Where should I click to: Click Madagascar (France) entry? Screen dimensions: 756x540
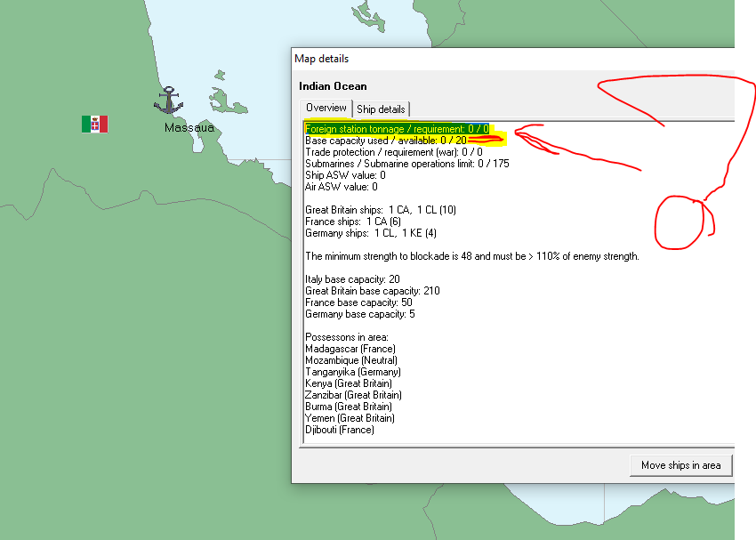click(350, 349)
